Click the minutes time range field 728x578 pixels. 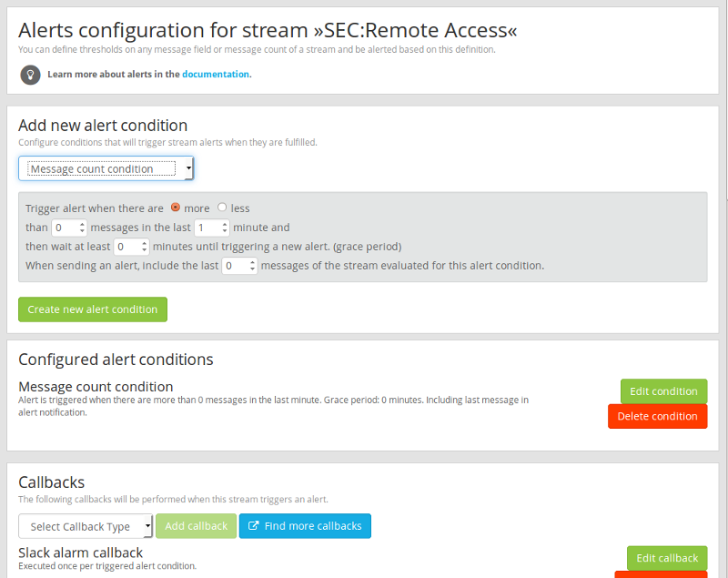(x=206, y=228)
